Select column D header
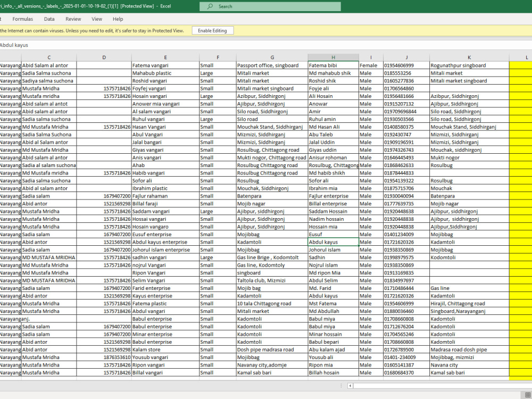This screenshot has height=399, width=532. point(104,57)
